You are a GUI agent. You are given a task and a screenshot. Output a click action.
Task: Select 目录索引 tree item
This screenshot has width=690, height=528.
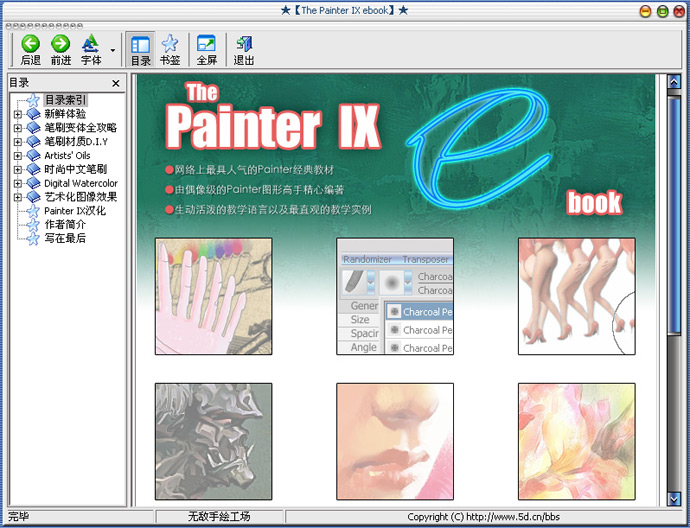point(66,100)
